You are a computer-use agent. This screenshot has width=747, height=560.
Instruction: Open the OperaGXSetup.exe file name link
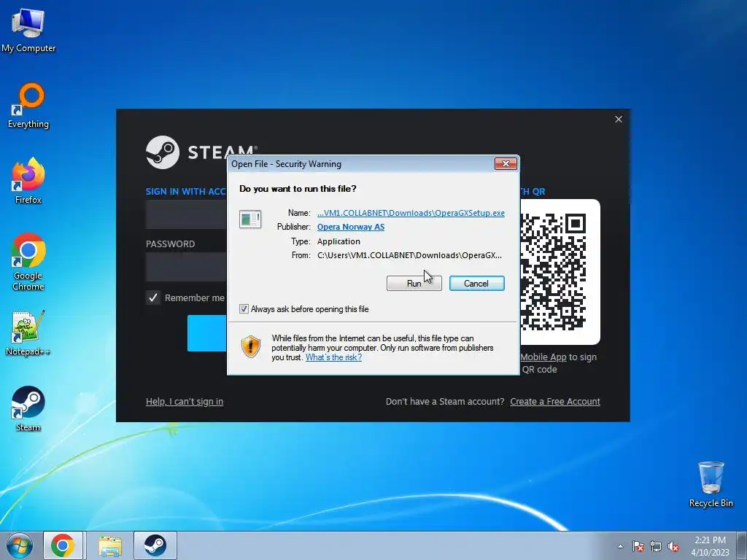pos(411,213)
